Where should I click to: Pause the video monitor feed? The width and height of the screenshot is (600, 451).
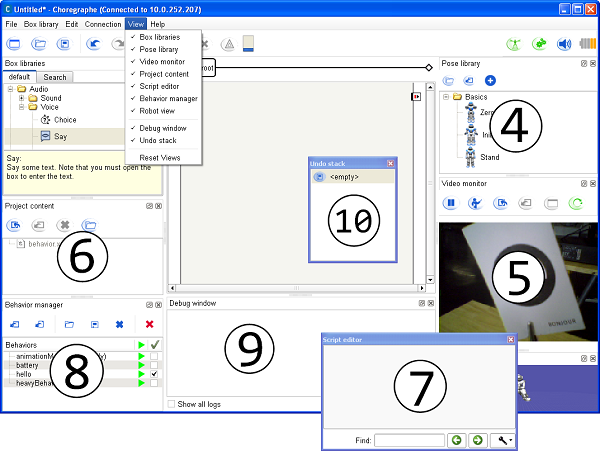point(450,203)
